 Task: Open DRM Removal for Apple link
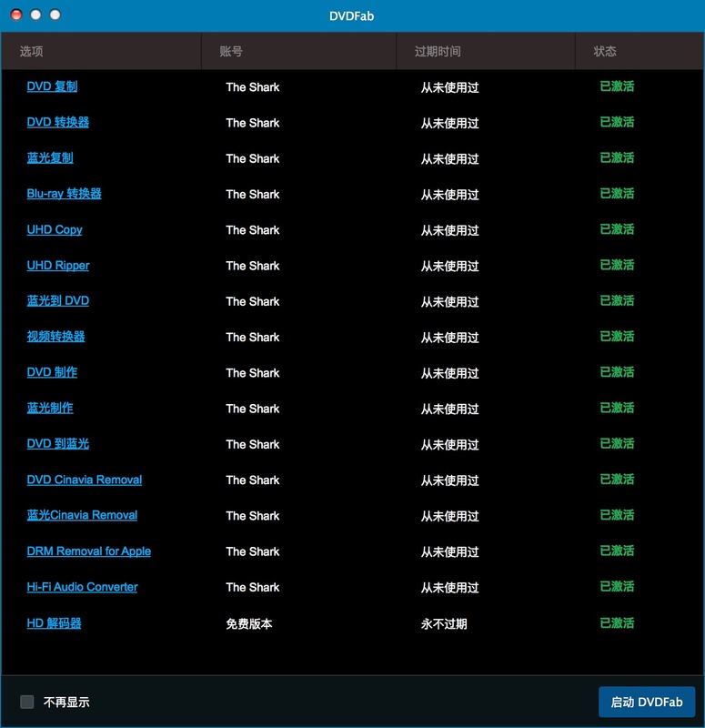point(88,551)
